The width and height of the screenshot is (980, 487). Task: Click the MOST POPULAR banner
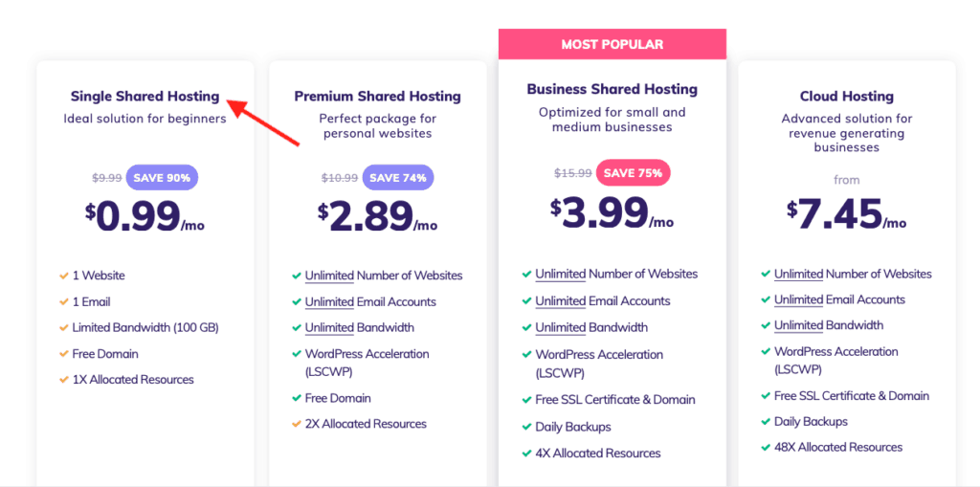pos(612,44)
